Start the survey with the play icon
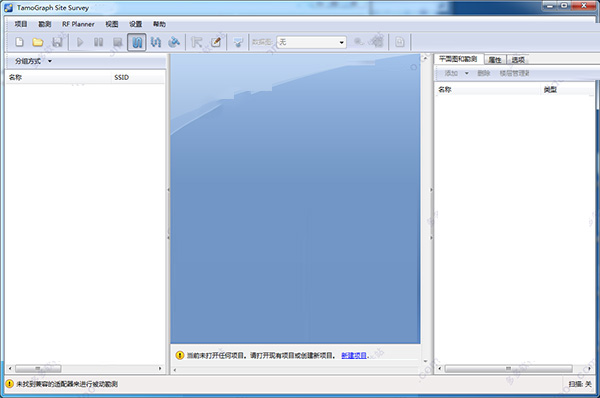The height and width of the screenshot is (398, 600). (x=80, y=42)
